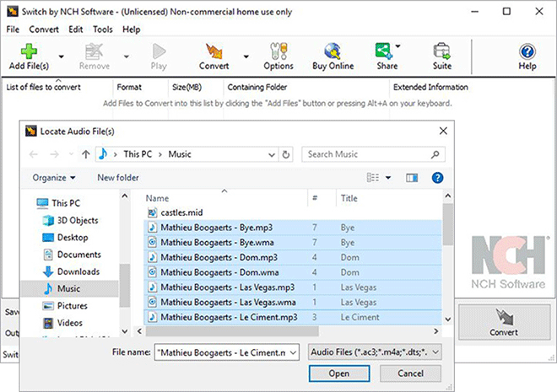The height and width of the screenshot is (392, 557).
Task: Select Mathieu Boogaerts - Dom.mp3
Action: coord(292,257)
